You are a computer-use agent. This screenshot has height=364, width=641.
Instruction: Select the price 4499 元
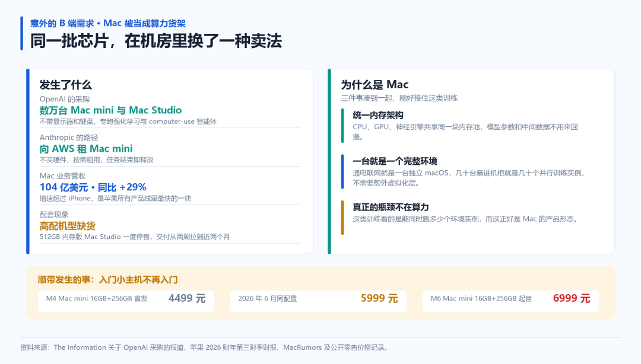(x=187, y=298)
